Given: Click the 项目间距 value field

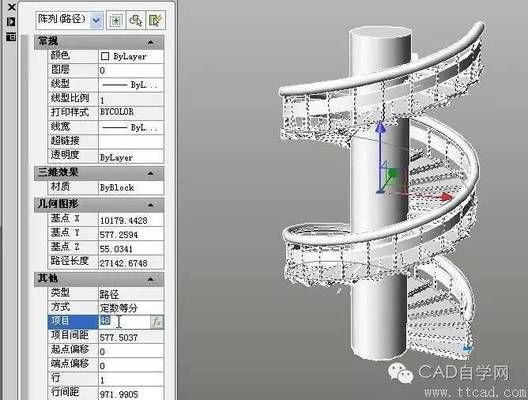Looking at the screenshot, I should point(131,337).
